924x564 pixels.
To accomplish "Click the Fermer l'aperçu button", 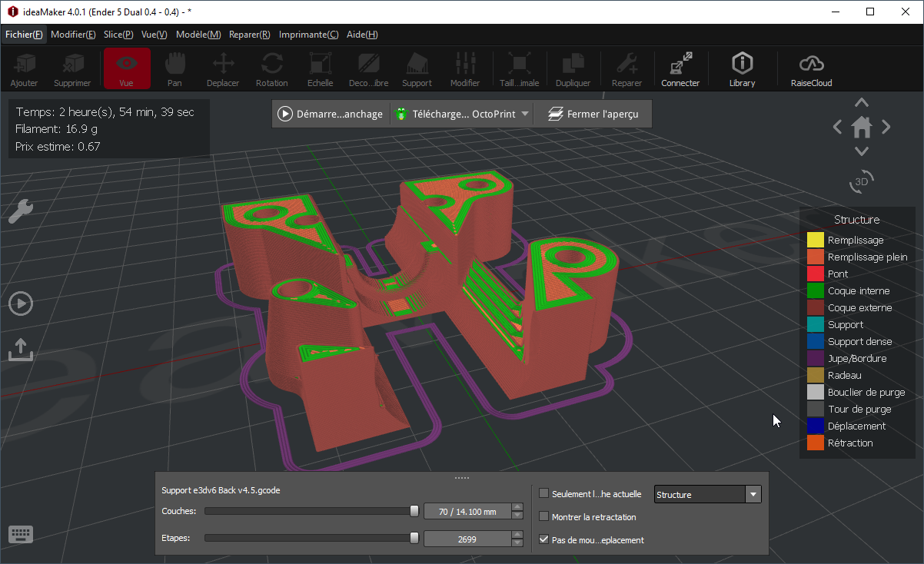I will (x=593, y=114).
